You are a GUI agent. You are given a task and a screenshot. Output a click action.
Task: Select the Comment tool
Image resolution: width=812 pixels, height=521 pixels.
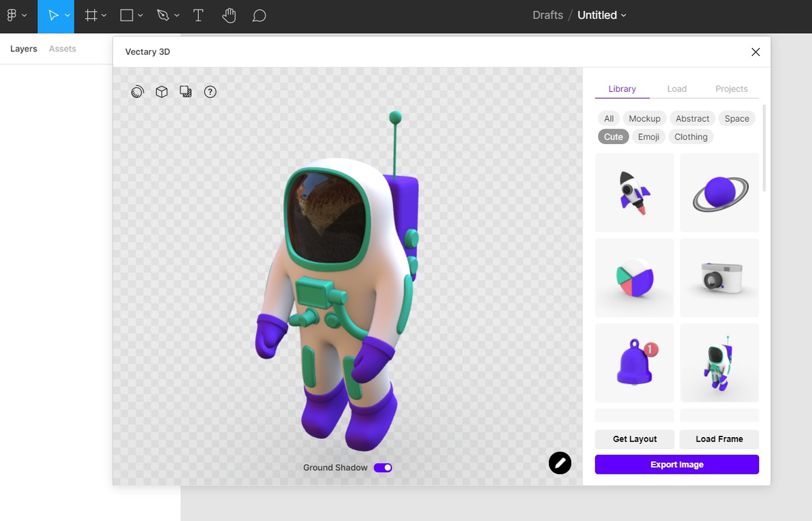point(258,16)
